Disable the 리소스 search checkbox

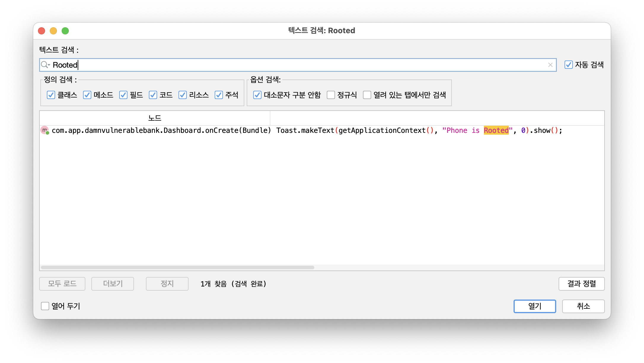[x=183, y=95]
